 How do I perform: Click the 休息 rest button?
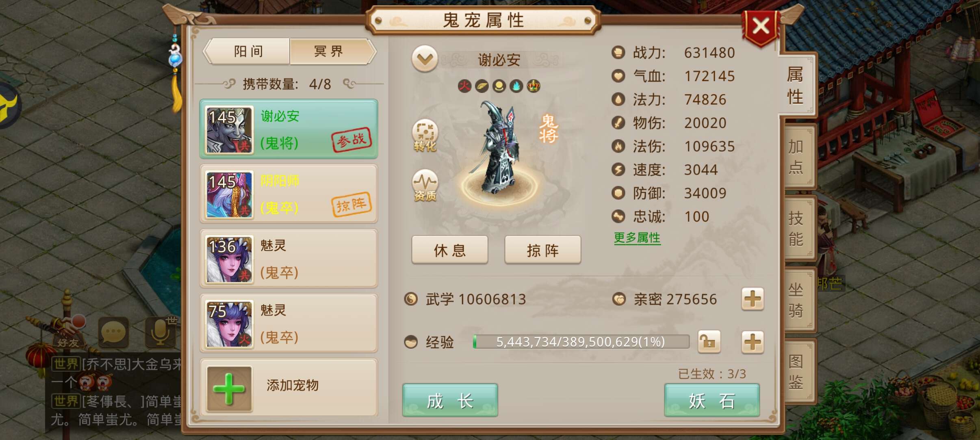(450, 250)
